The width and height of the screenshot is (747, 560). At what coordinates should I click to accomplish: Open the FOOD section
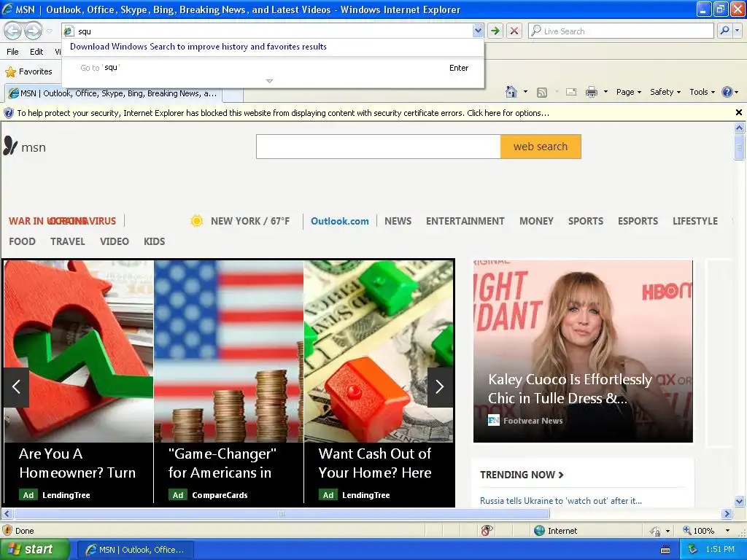click(23, 241)
